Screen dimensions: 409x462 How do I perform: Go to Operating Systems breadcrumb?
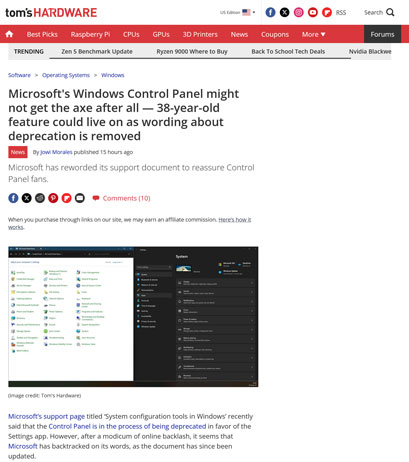66,75
